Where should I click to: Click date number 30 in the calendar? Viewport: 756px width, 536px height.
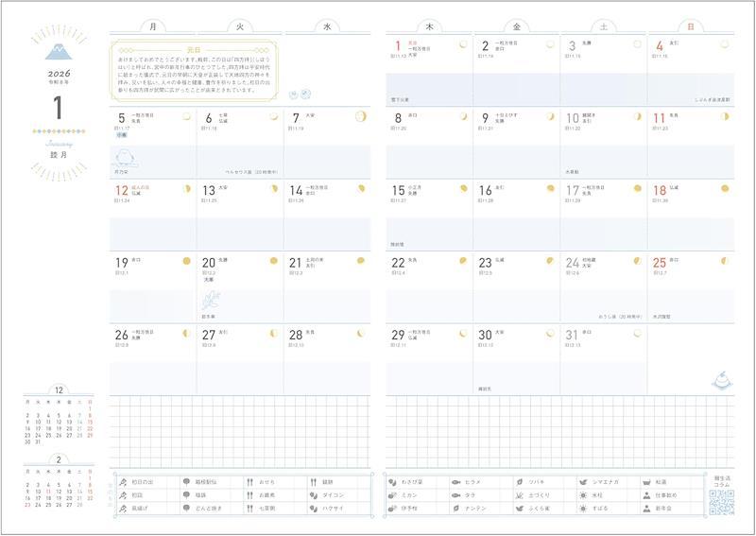485,335
